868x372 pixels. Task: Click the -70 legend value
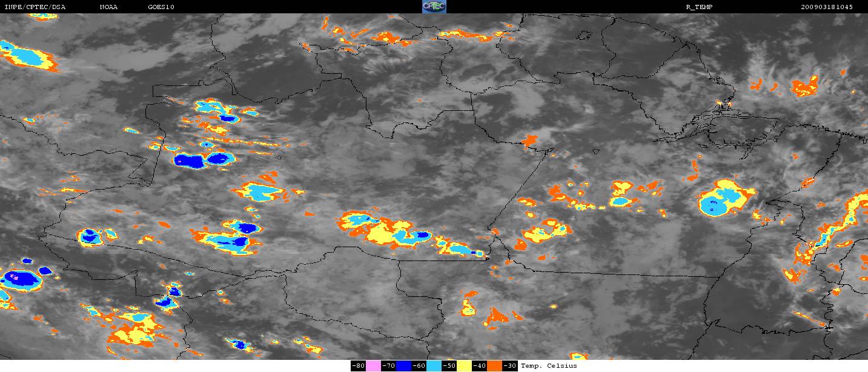pyautogui.click(x=388, y=366)
